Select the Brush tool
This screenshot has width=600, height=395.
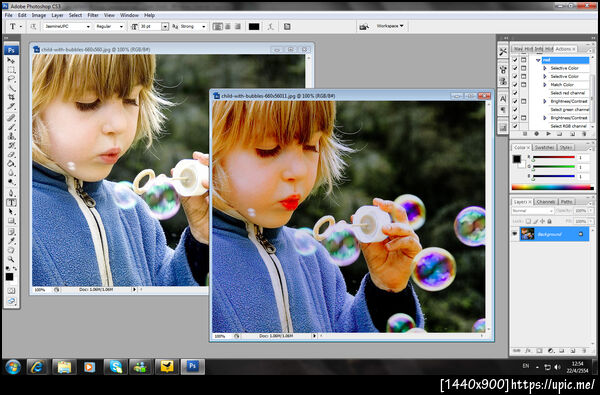(11, 127)
